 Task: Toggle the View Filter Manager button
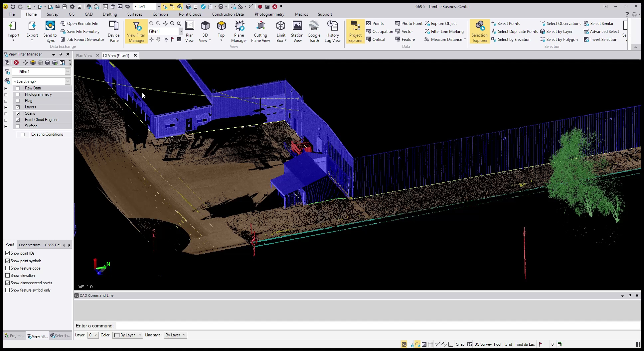136,32
